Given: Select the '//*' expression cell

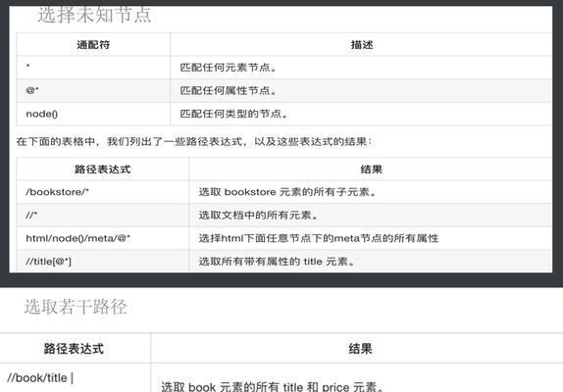Looking at the screenshot, I should tap(103, 216).
